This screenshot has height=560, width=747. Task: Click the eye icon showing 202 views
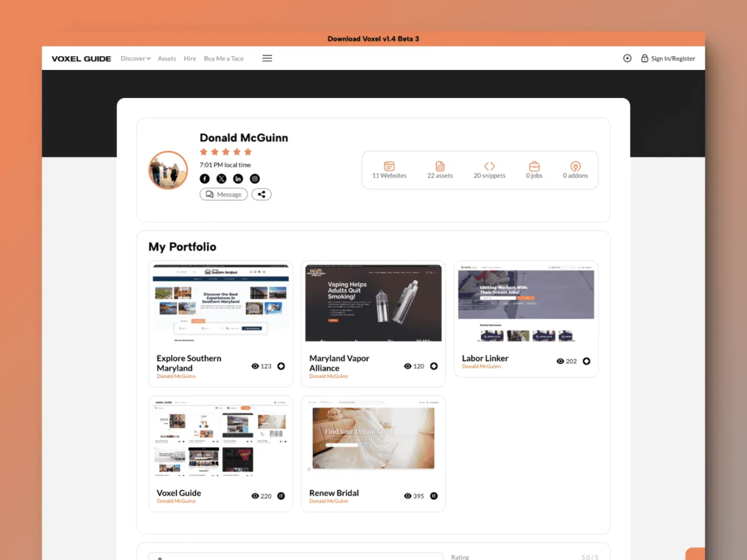tap(560, 361)
